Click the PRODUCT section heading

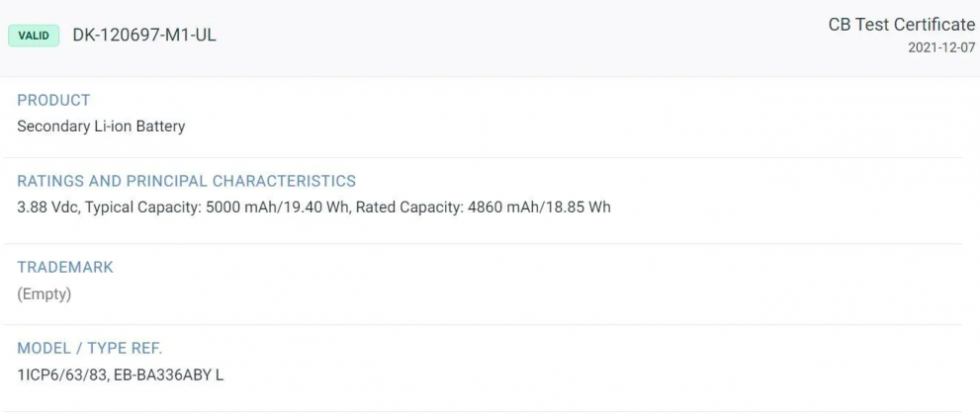pyautogui.click(x=53, y=100)
